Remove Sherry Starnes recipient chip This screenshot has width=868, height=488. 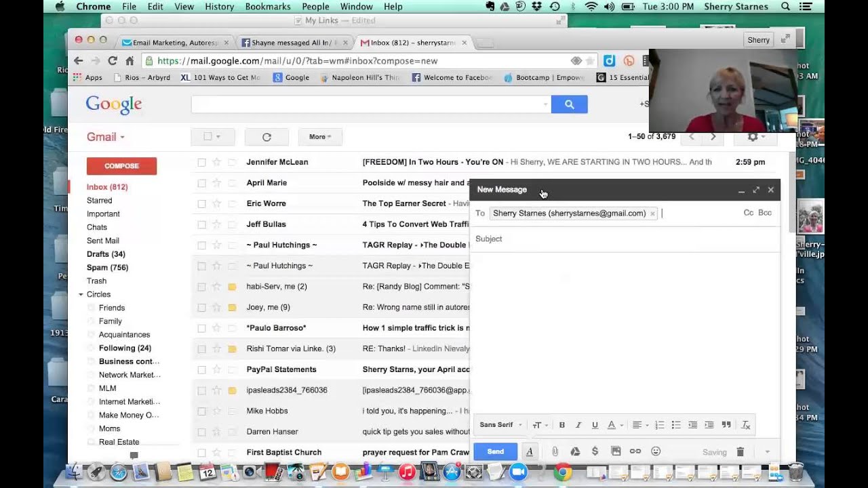click(x=652, y=213)
